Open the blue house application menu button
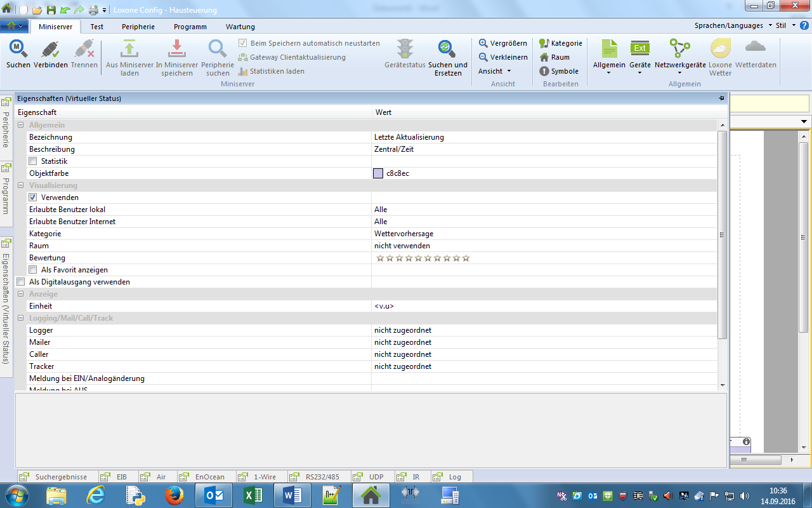 click(15, 26)
